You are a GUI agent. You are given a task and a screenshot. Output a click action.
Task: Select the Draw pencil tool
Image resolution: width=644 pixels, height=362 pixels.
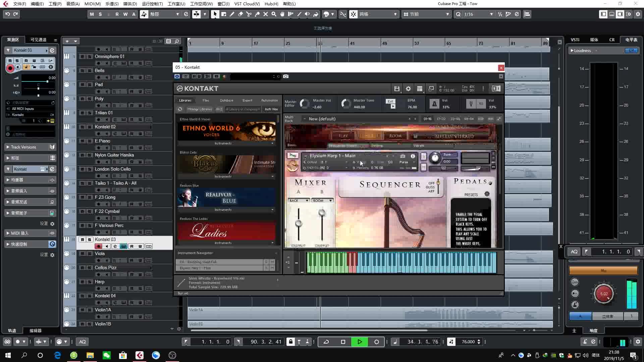tap(232, 14)
